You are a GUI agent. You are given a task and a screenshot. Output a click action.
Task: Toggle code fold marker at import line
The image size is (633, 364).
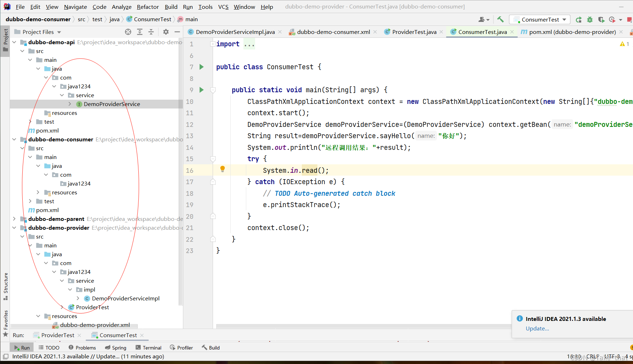pyautogui.click(x=213, y=44)
